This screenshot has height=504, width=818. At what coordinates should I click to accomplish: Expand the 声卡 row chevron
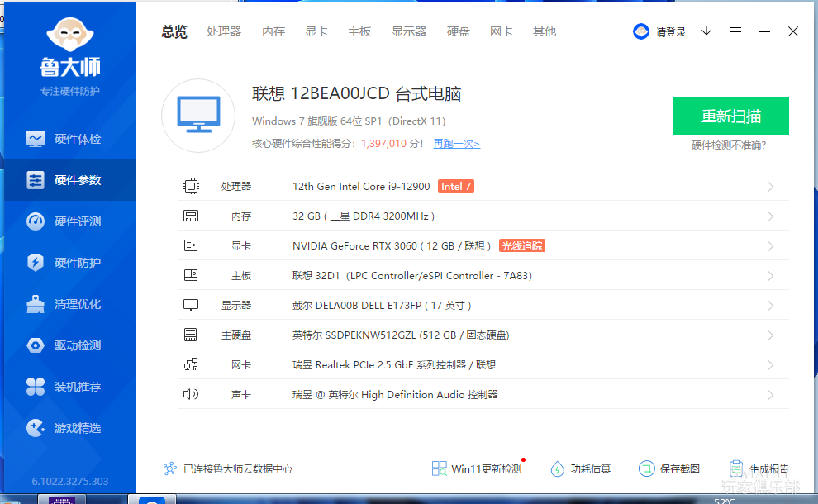click(x=771, y=395)
